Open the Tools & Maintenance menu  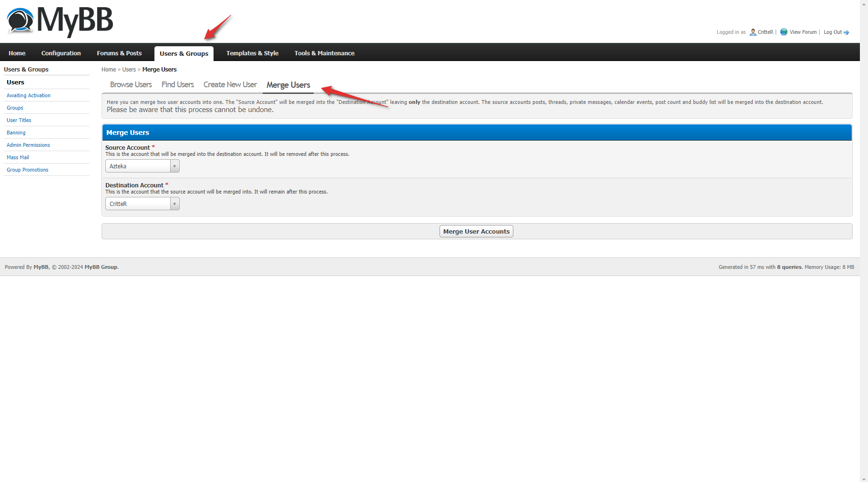[x=324, y=53]
